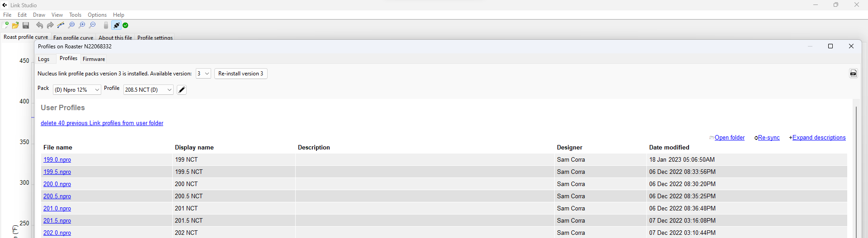
Task: Redo the last undone action
Action: click(x=50, y=25)
